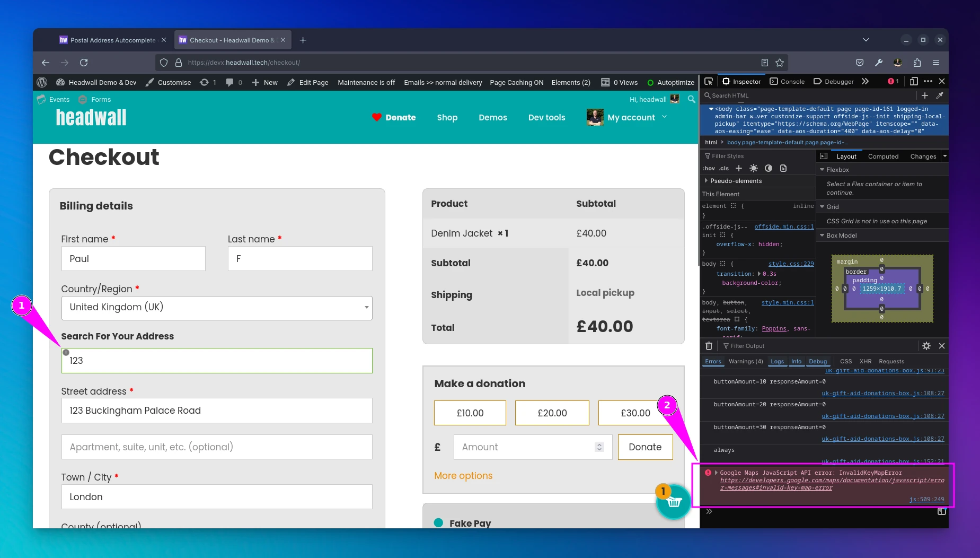Viewport: 980px width, 558px height.
Task: Collapse the Box Model section
Action: (822, 236)
